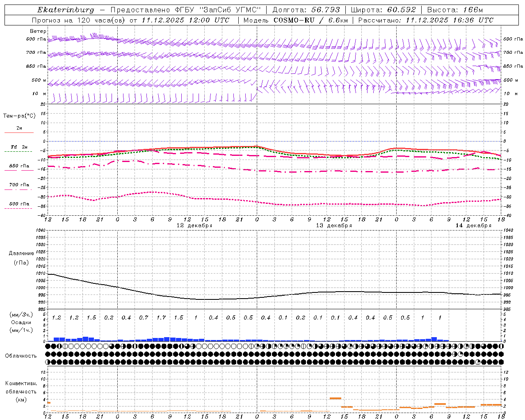Image resolution: width=525 pixels, height=420 pixels.
Task: Click the 1.7 three-hour precipitation value
Action: pos(161,317)
